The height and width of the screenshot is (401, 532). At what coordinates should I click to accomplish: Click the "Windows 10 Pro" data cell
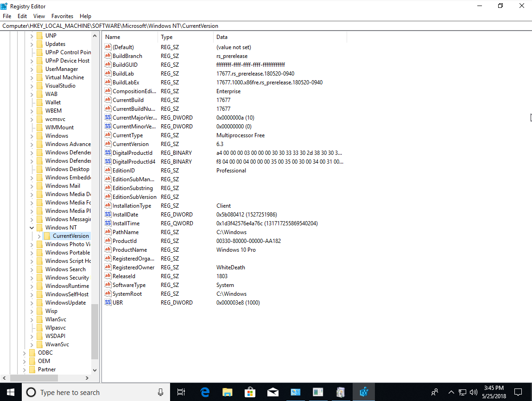pos(236,249)
